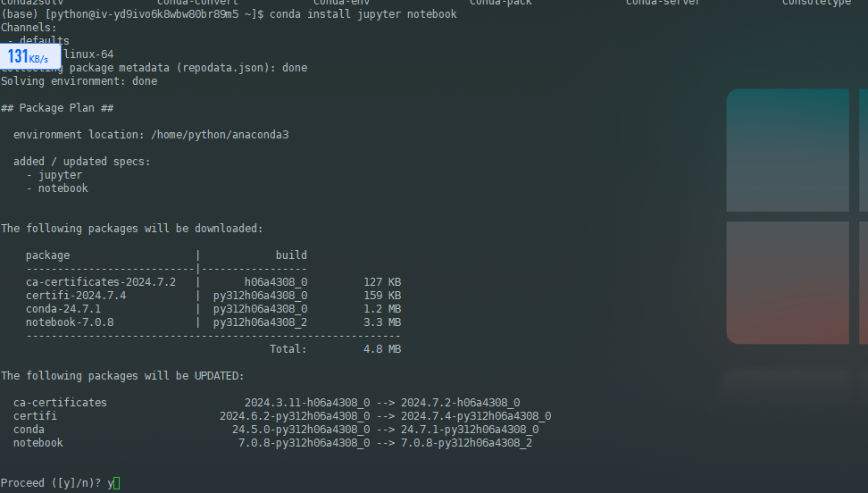This screenshot has height=493, width=868.
Task: Click the 159 KB size value
Action: (x=382, y=296)
